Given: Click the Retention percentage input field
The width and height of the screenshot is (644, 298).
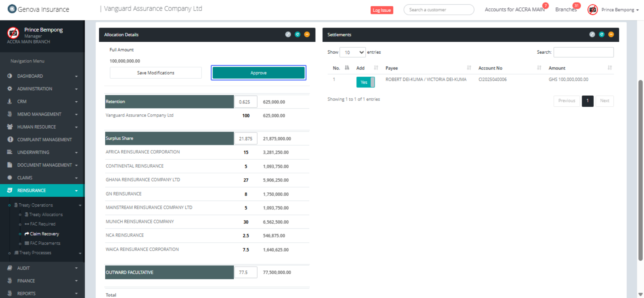Looking at the screenshot, I should pos(245,102).
